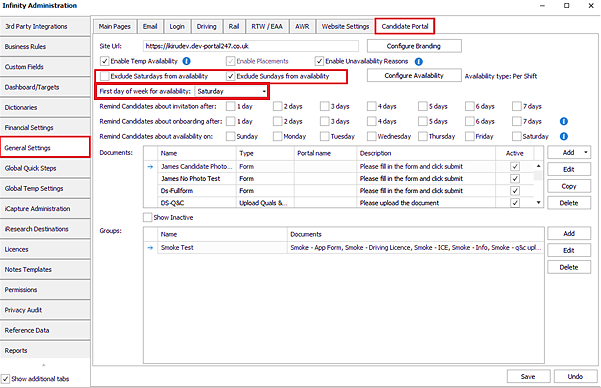Open the Login tab

(177, 26)
